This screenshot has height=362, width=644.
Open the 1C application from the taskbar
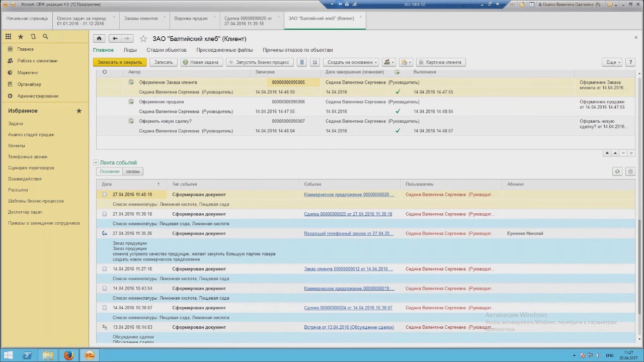(x=89, y=355)
